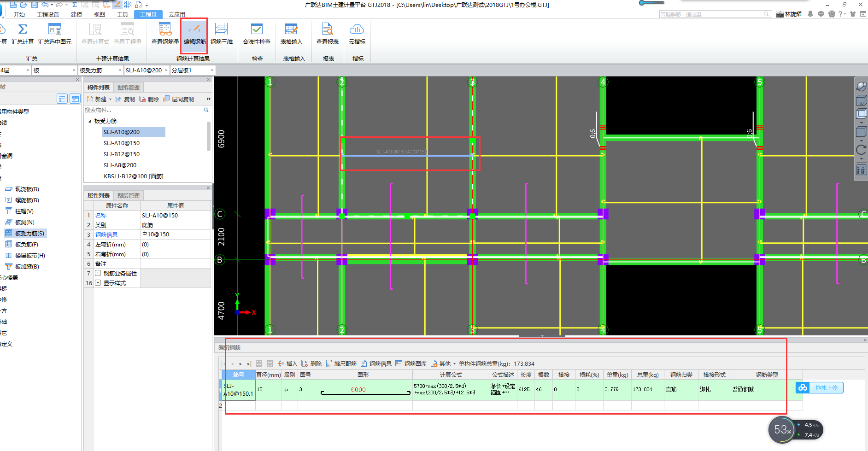Select 板洞(N) in the navigation tree

coord(20,223)
